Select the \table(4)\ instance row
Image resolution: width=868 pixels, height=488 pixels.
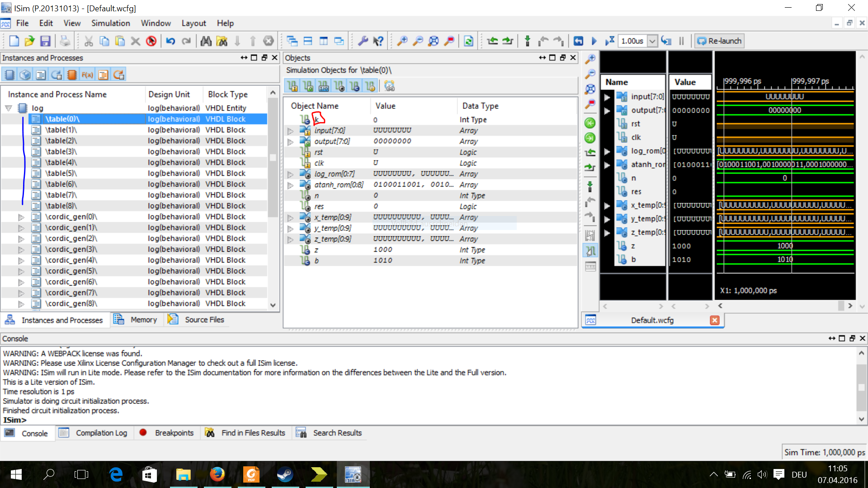(134, 162)
